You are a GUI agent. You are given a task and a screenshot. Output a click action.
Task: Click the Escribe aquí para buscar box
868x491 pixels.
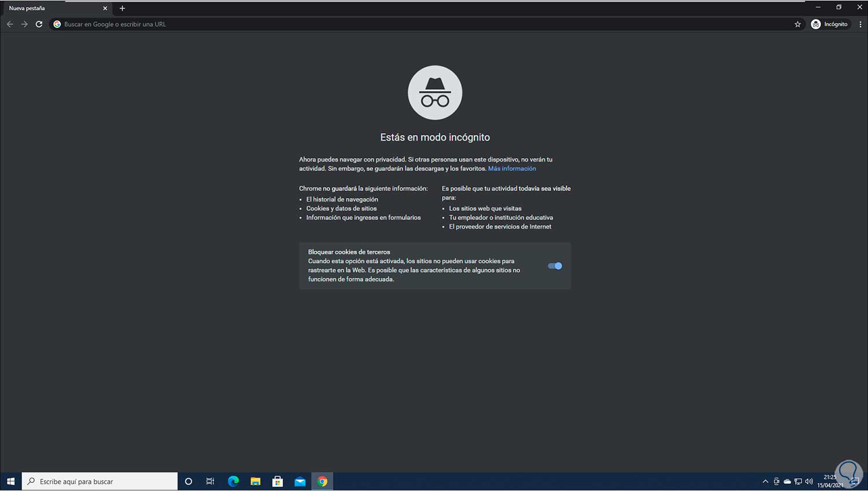pyautogui.click(x=100, y=481)
